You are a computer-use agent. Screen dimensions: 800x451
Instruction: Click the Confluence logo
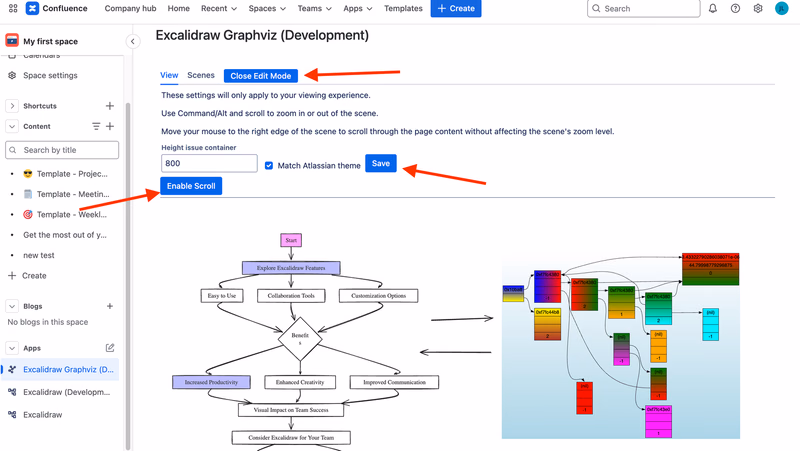point(32,8)
